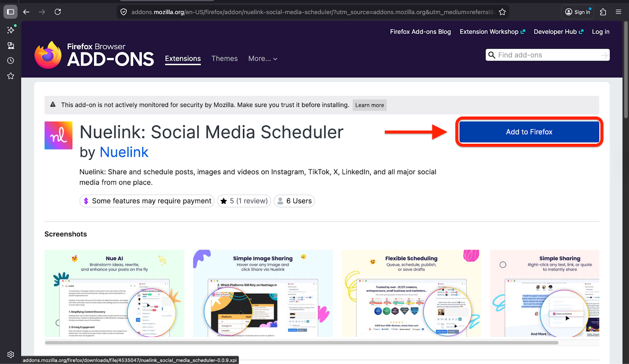Click the screenshots horizontal scrollbar
Image resolution: width=629 pixels, height=364 pixels.
(x=302, y=343)
